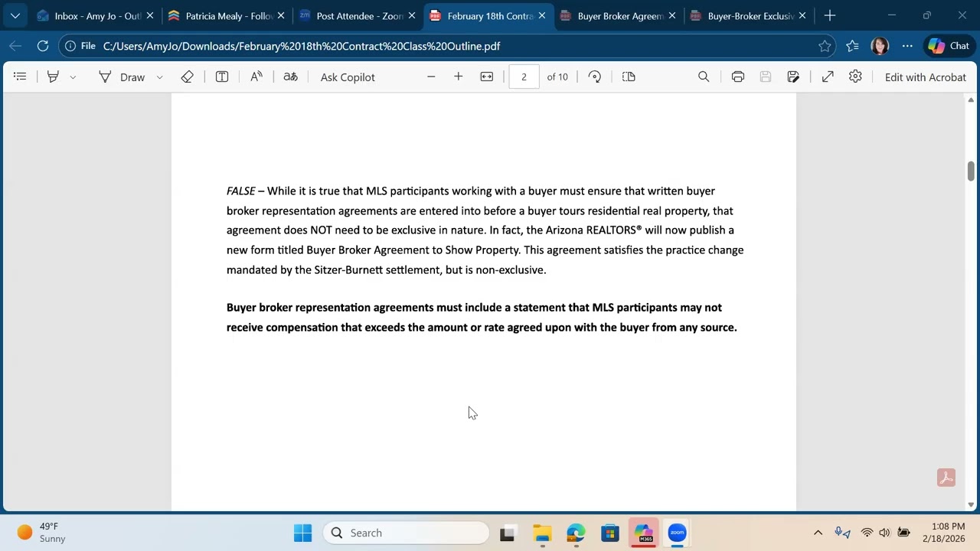Open the Draw tool options dropdown
Screen dimensions: 980x551
[x=159, y=77]
